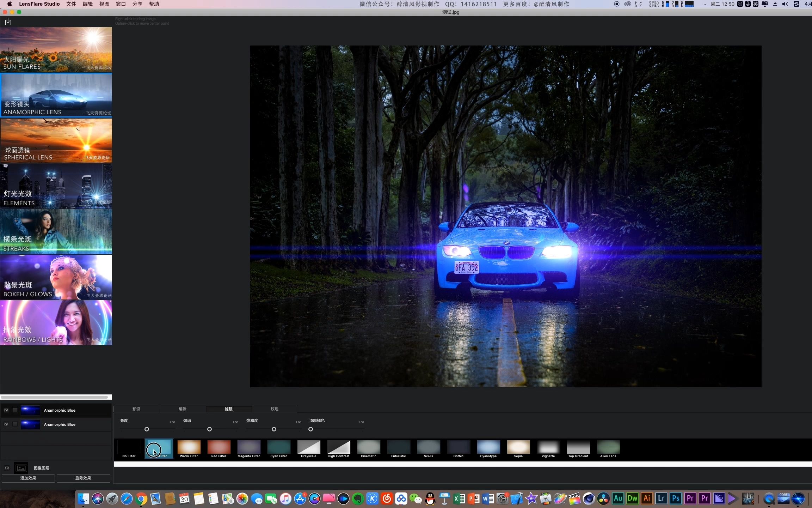Open DaVinci Resolve from the Dock
The height and width of the screenshot is (508, 812).
click(x=603, y=499)
